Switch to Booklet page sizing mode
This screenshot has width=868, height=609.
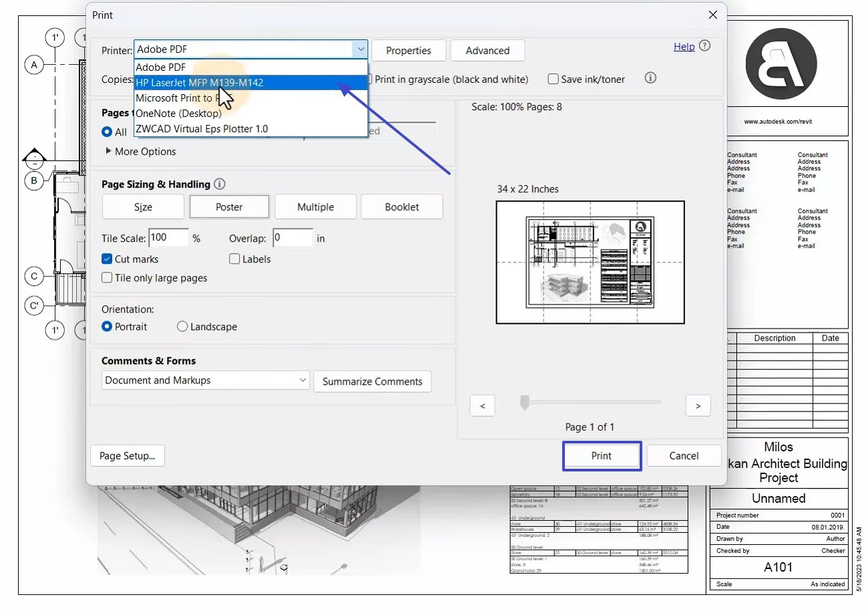pyautogui.click(x=402, y=206)
